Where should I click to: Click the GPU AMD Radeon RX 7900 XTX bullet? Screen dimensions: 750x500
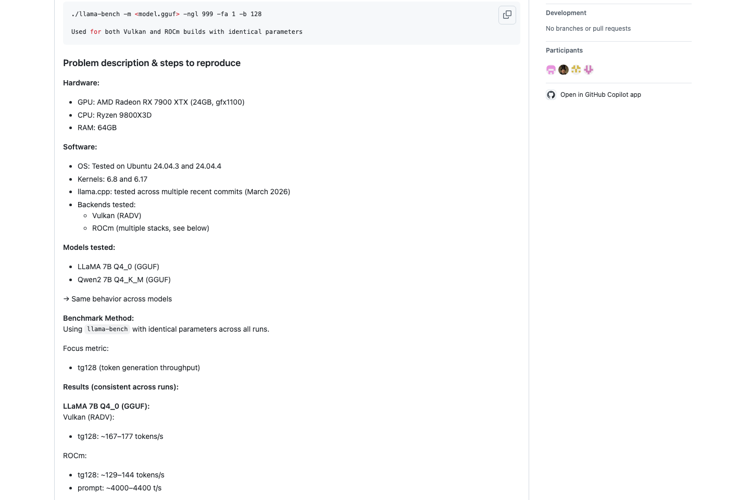[x=161, y=102]
